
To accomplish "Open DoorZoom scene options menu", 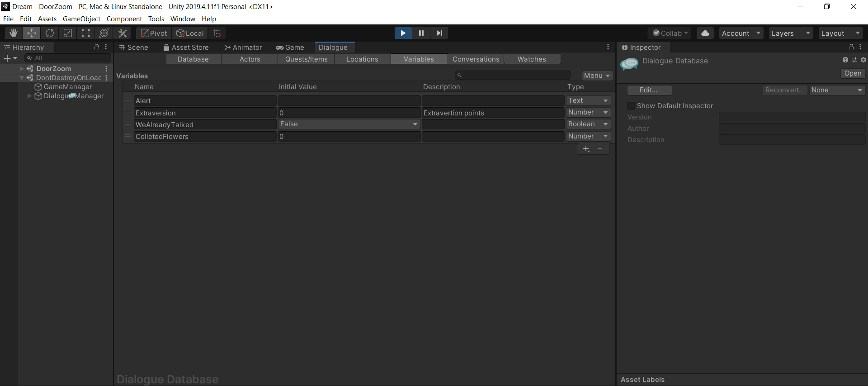I will click(x=106, y=69).
